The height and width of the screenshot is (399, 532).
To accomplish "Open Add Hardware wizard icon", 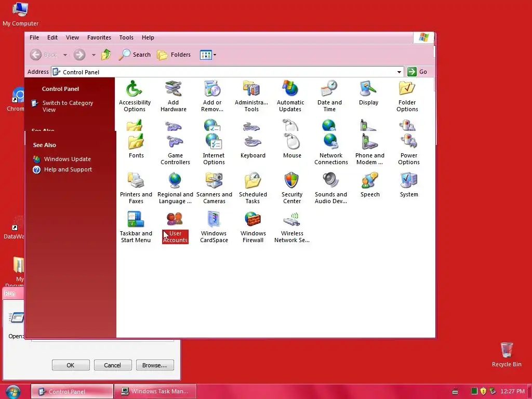I will (x=174, y=96).
